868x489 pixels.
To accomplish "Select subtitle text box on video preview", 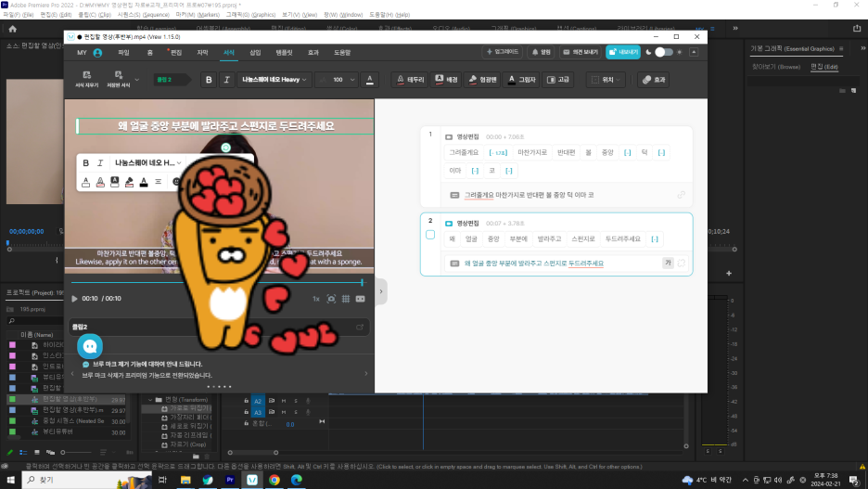I will (224, 126).
